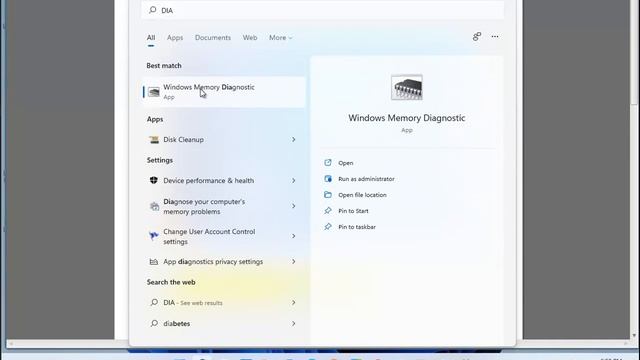
Task: Expand the diabetes suggestion chevron
Action: point(293,323)
